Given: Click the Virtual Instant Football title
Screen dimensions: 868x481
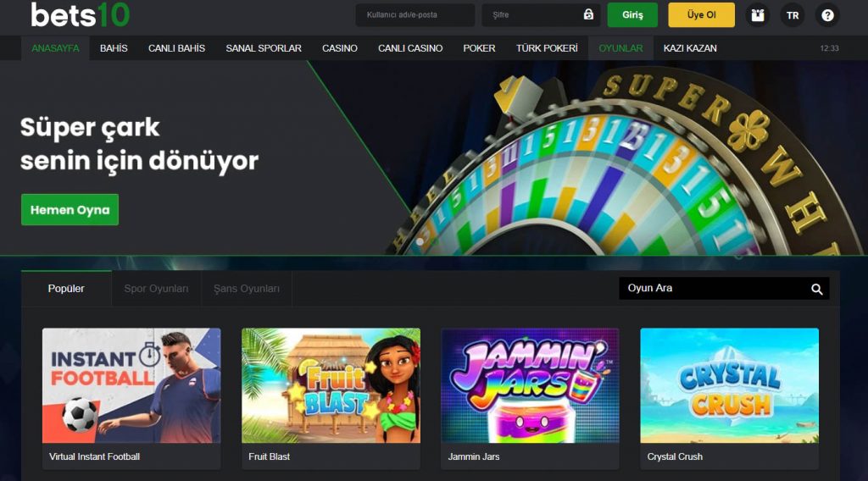Looking at the screenshot, I should coord(95,456).
